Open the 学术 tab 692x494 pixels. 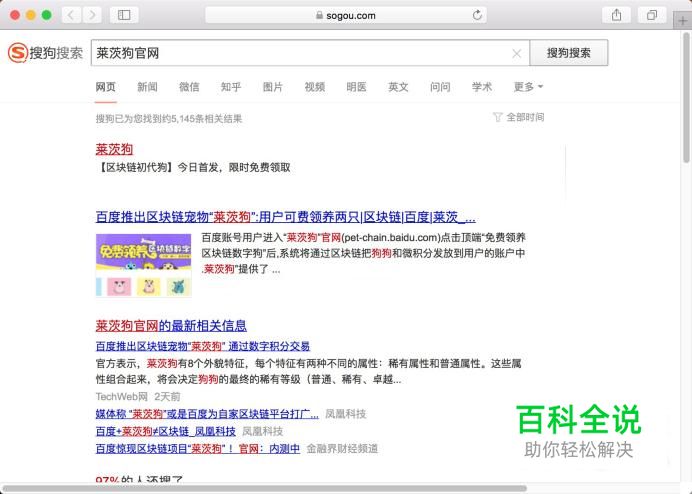481,87
